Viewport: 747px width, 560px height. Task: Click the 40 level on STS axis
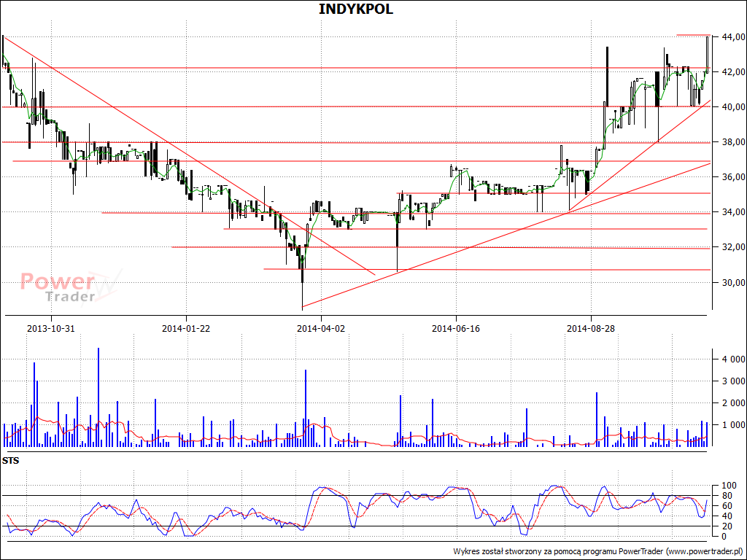click(x=727, y=516)
